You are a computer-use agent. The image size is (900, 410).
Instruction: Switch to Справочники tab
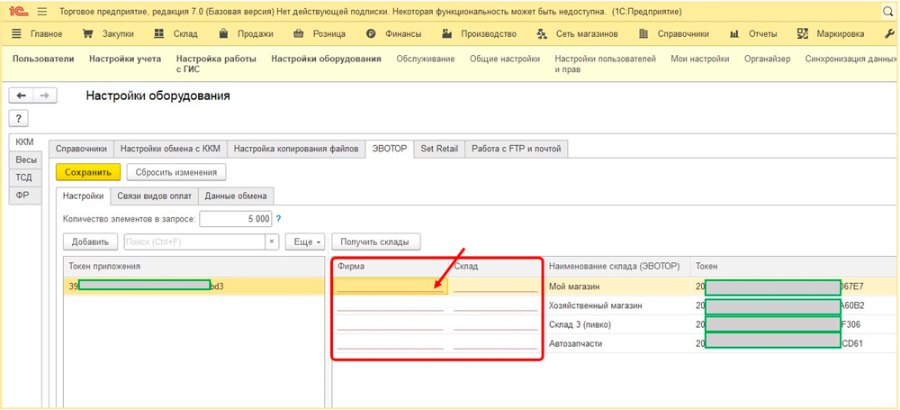pyautogui.click(x=81, y=149)
